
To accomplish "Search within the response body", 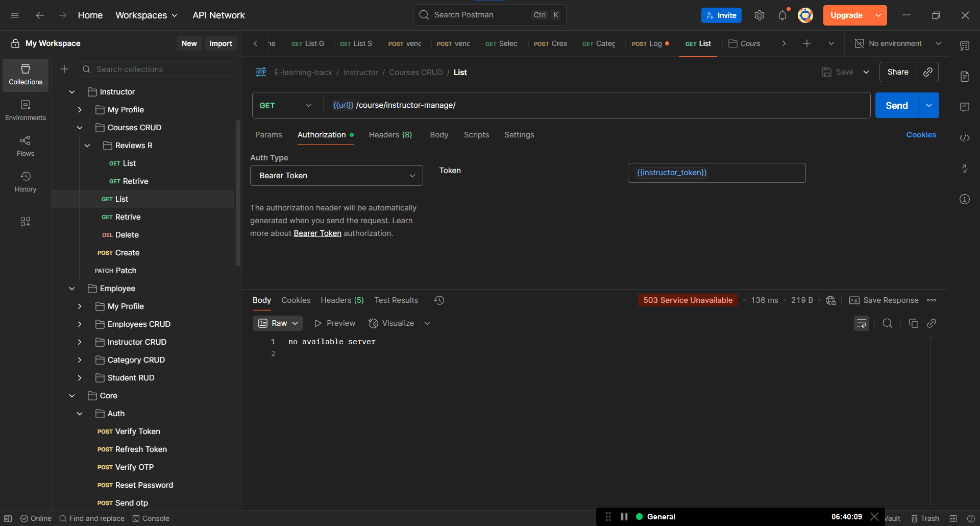I will coord(888,323).
